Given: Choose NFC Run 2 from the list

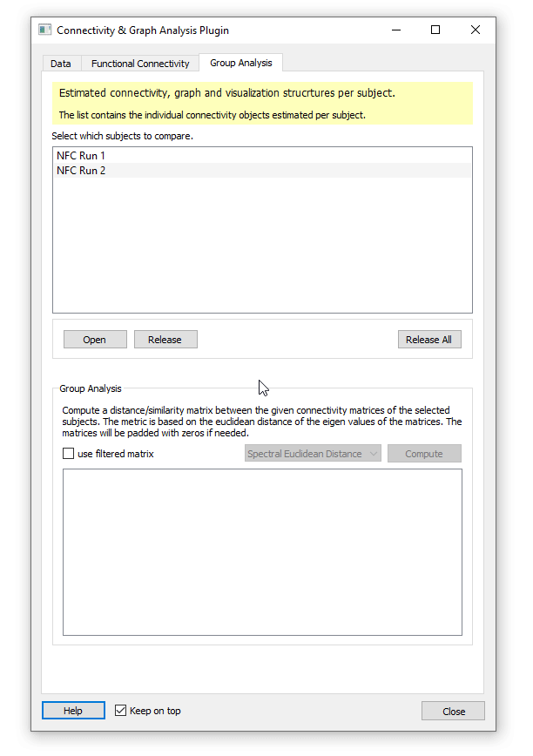Looking at the screenshot, I should click(81, 171).
